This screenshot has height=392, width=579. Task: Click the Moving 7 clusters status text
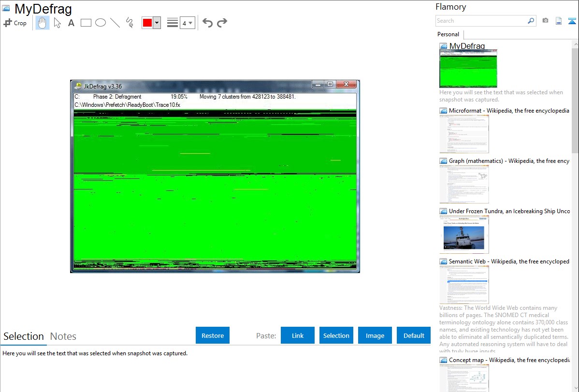tap(247, 97)
